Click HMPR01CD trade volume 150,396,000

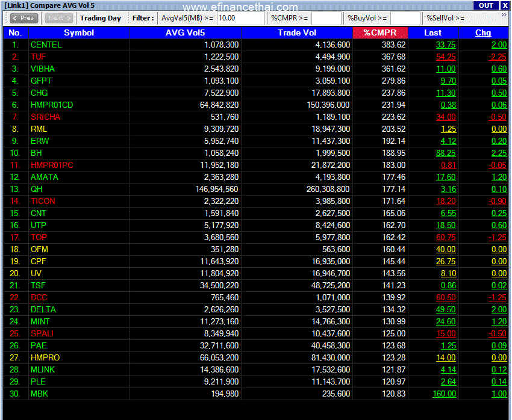tap(328, 105)
